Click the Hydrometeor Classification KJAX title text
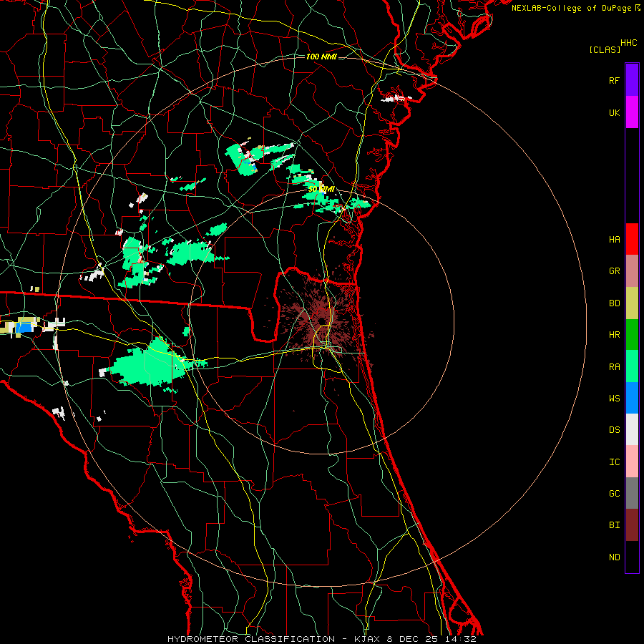This screenshot has width=644, height=644. pos(322,639)
